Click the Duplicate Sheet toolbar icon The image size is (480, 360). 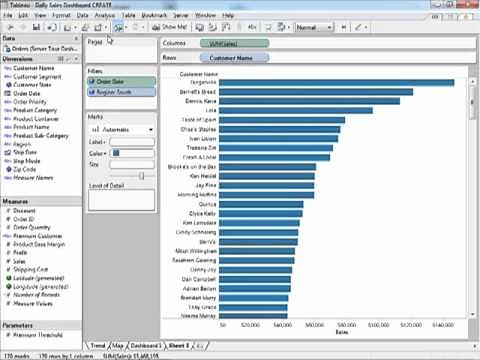tap(85, 28)
